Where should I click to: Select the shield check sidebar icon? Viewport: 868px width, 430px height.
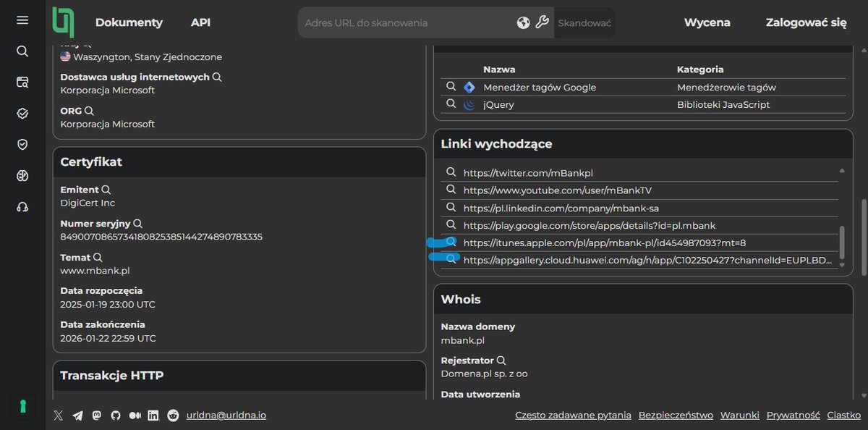(x=22, y=145)
